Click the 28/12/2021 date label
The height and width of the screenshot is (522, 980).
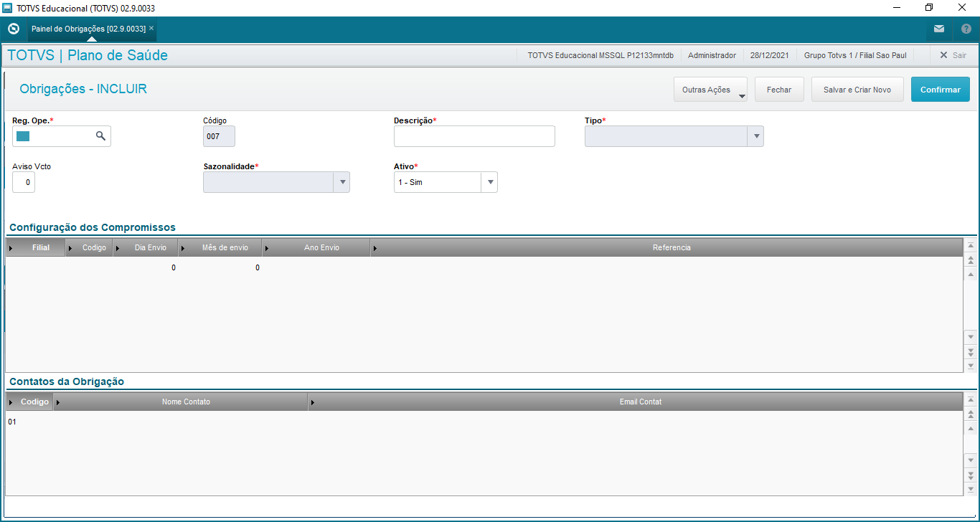click(x=770, y=55)
